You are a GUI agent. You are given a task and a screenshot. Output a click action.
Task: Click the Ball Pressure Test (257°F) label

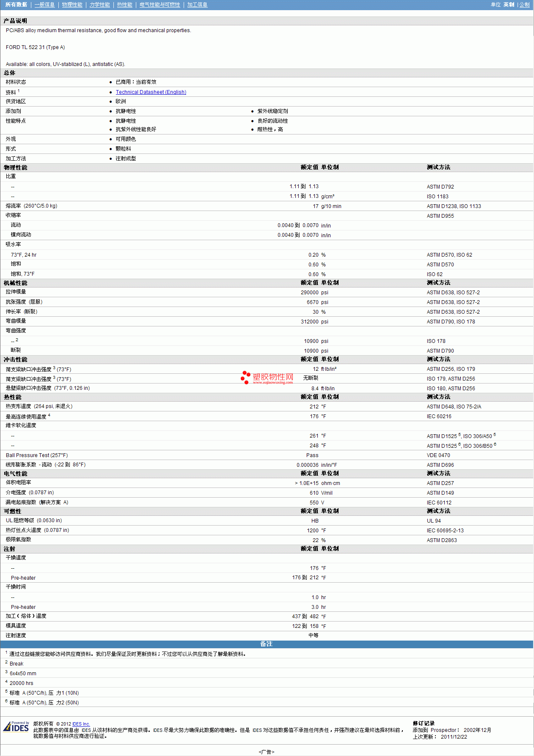pyautogui.click(x=37, y=455)
